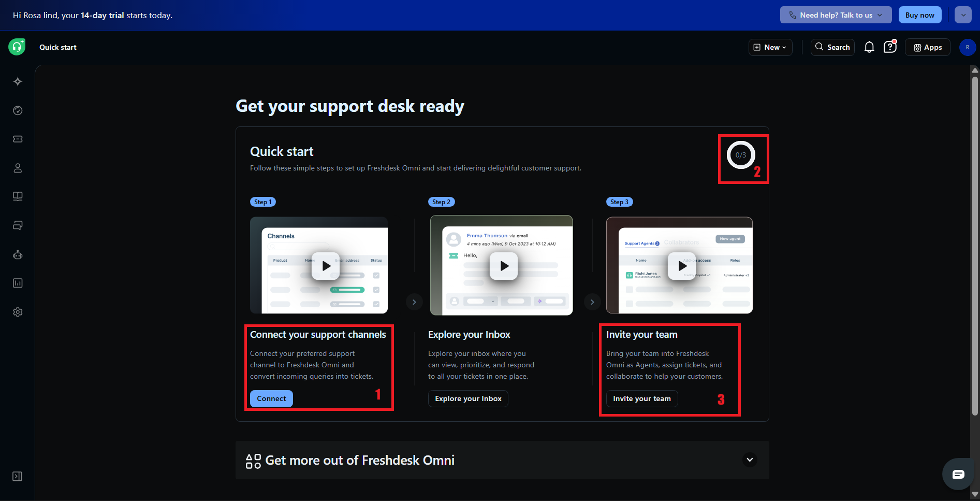Click the Invite your team button
980x501 pixels.
(x=642, y=398)
